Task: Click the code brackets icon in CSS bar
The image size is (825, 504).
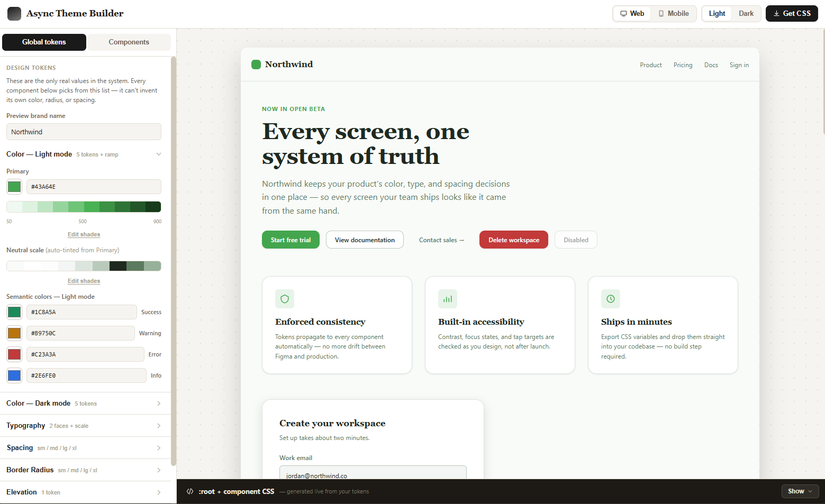Action: (x=190, y=491)
